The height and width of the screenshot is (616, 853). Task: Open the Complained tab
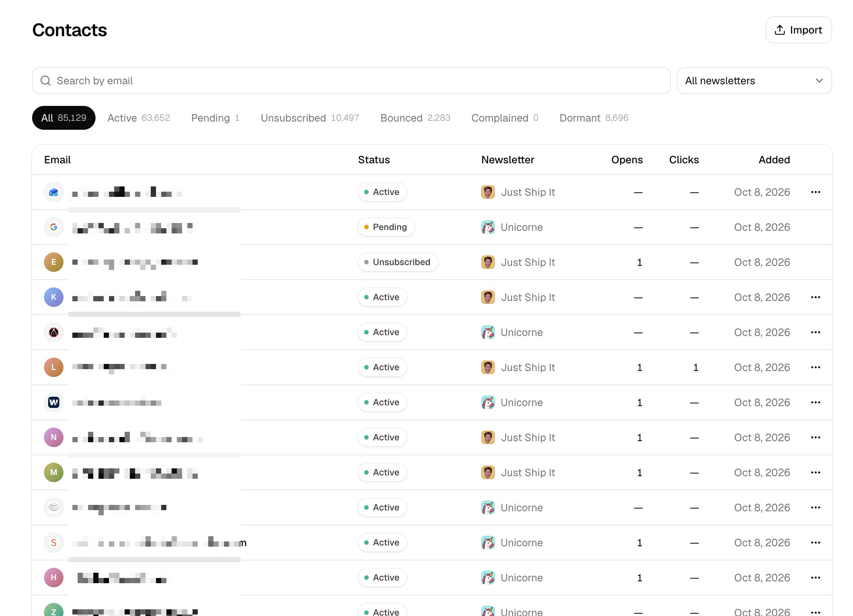click(505, 117)
